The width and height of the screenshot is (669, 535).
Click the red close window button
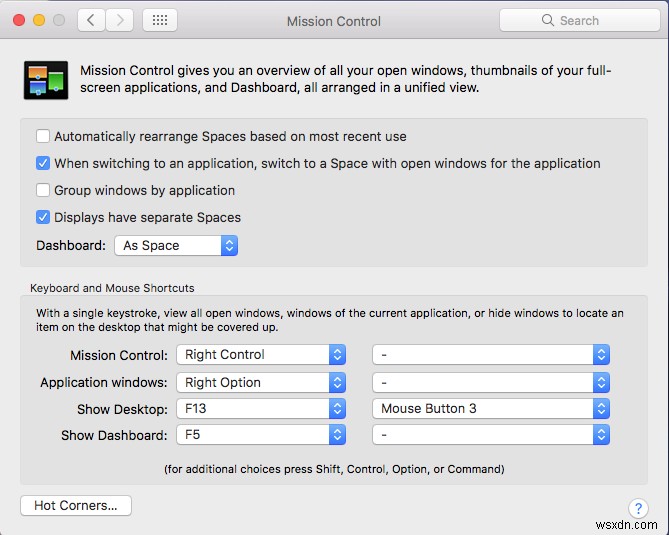[19, 20]
